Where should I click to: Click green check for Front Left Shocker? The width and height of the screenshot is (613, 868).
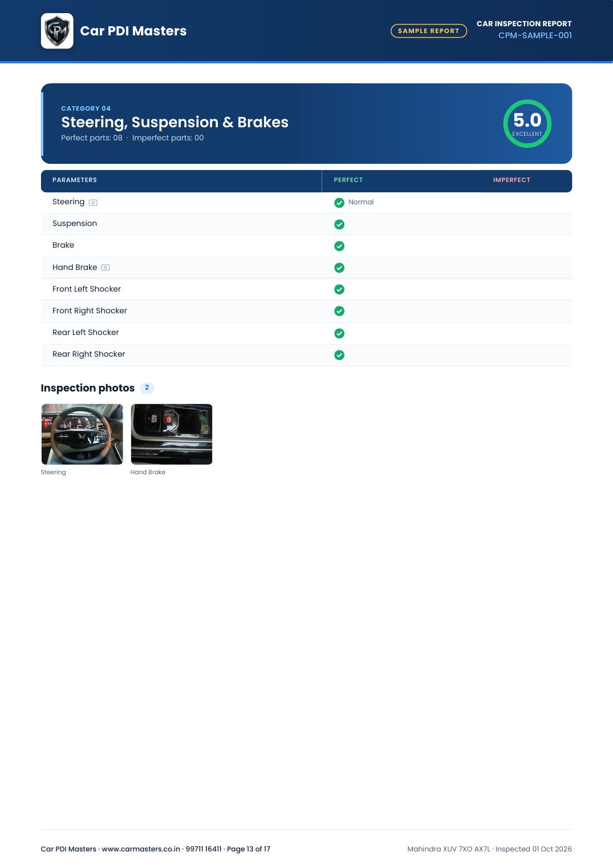[339, 289]
